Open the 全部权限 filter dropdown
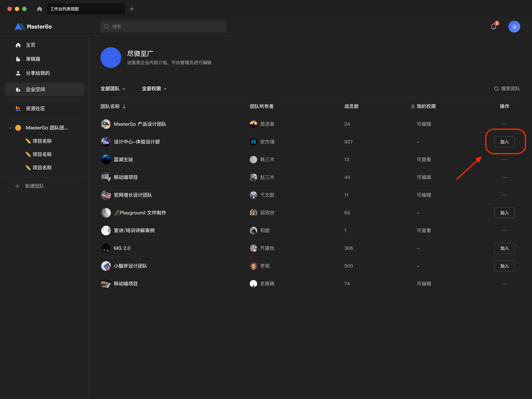The image size is (532, 399). 154,89
